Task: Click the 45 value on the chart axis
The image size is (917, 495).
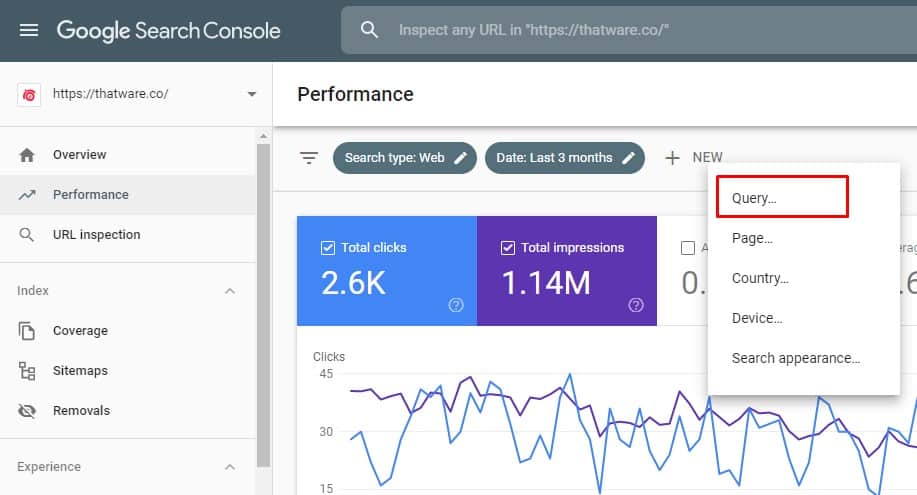Action: pos(326,374)
